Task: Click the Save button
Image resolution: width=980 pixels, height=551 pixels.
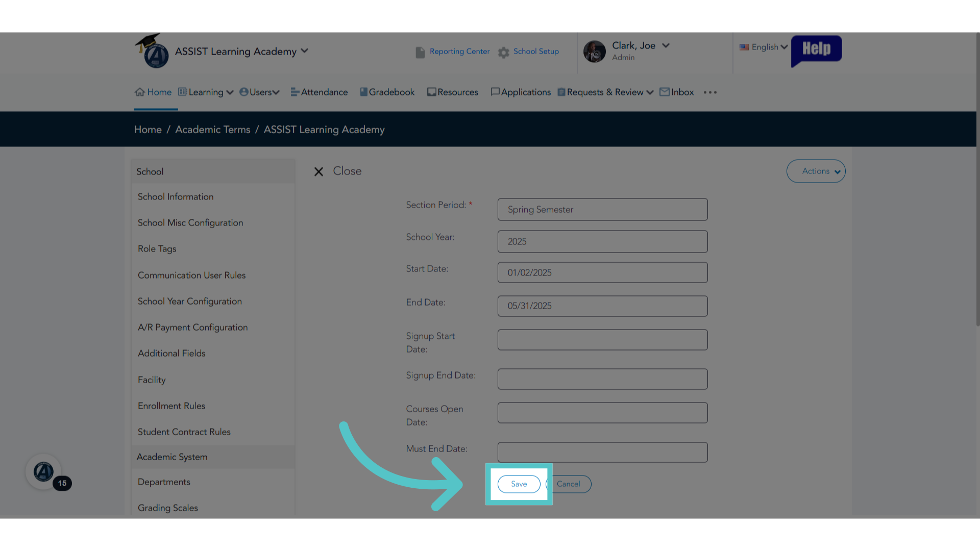Action: pos(519,484)
